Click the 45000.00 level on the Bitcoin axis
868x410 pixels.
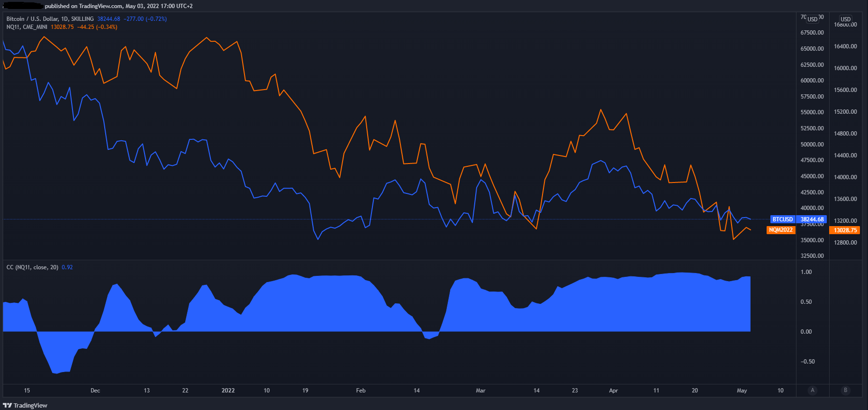[812, 176]
